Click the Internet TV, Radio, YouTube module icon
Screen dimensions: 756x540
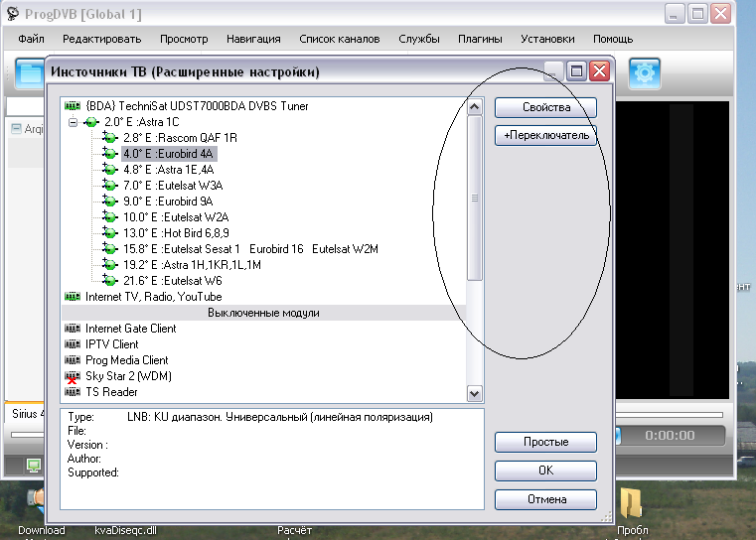[72, 297]
